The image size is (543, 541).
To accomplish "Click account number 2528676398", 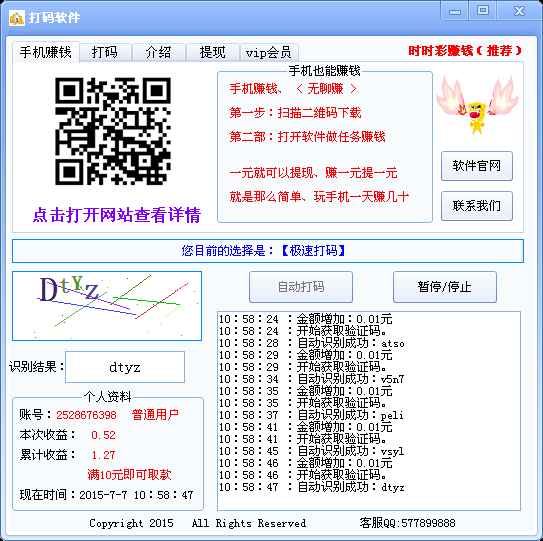I will (86, 415).
